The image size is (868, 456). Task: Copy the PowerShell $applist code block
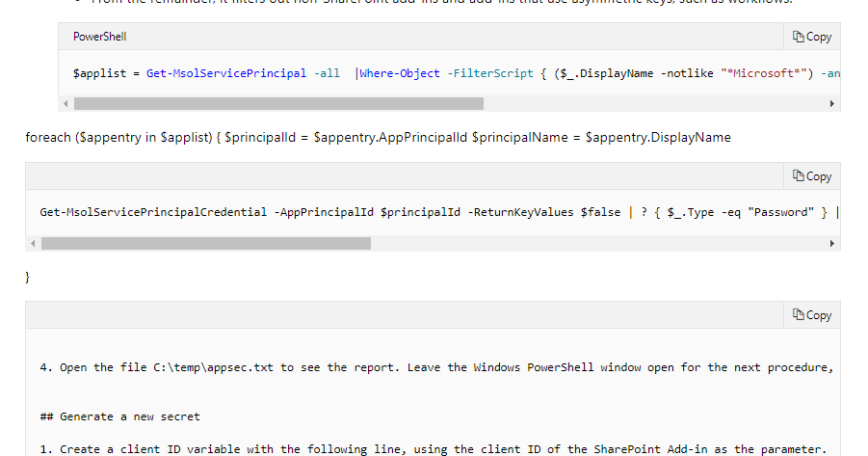[812, 37]
